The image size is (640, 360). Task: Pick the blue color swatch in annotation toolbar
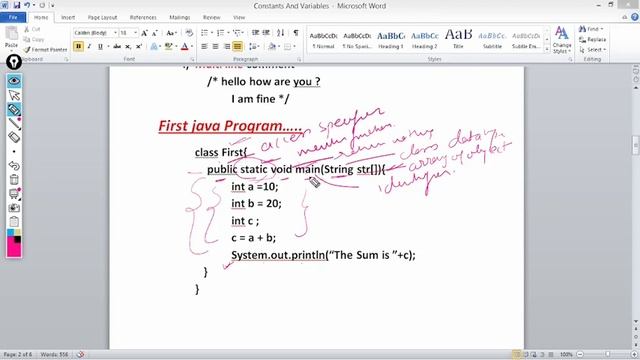pos(10,233)
